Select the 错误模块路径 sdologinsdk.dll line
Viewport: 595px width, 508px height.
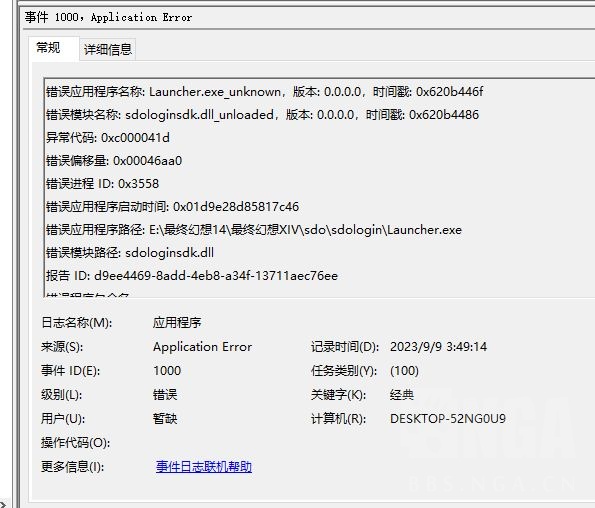[130, 253]
